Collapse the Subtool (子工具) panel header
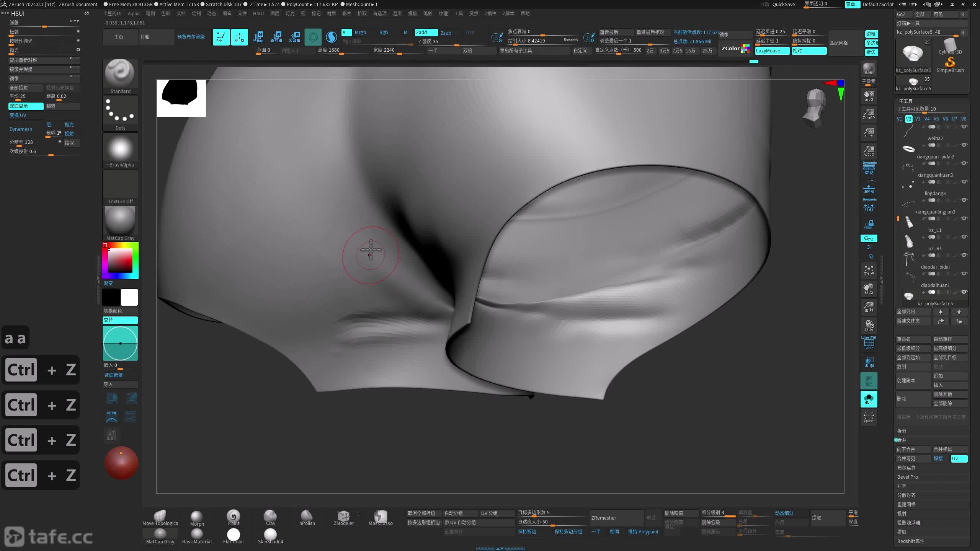Viewport: 980px width, 551px height. [x=906, y=101]
